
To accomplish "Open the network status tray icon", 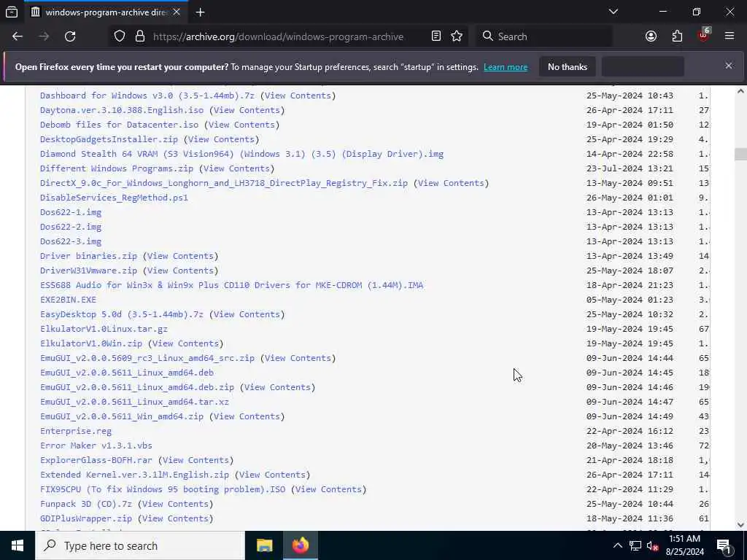I will 635,545.
